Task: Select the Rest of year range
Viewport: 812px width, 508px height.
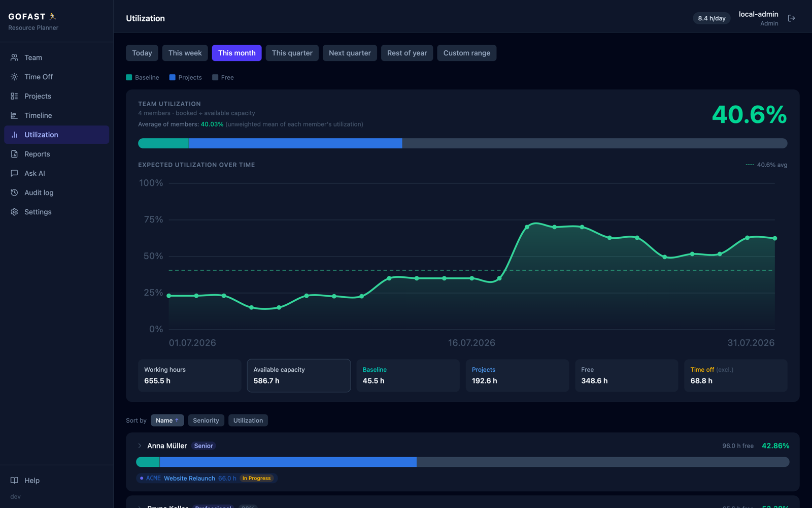Action: (407, 53)
